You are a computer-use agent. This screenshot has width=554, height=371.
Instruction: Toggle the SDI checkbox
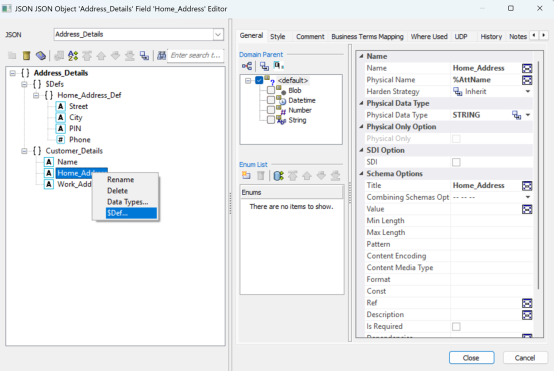[x=456, y=162]
